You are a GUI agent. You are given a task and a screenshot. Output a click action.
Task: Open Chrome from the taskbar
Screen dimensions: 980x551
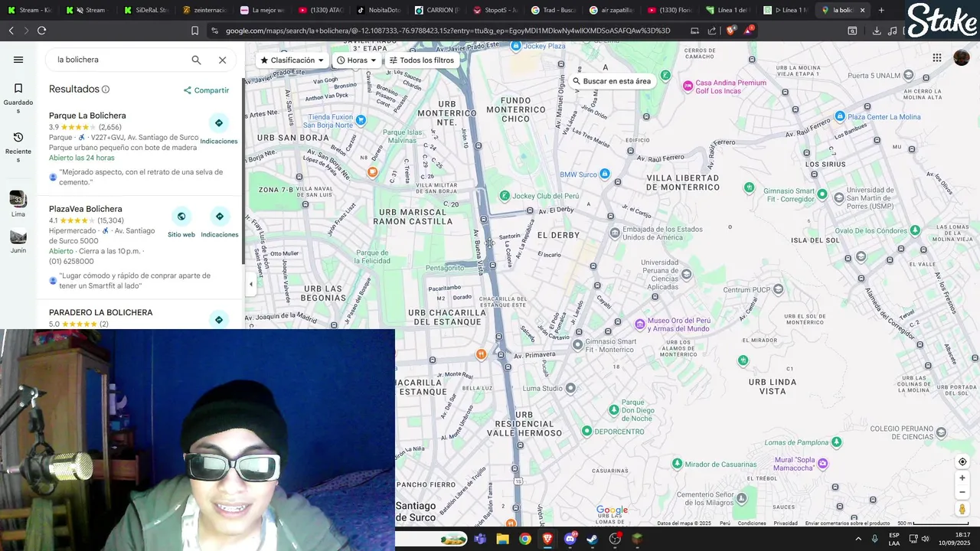524,539
